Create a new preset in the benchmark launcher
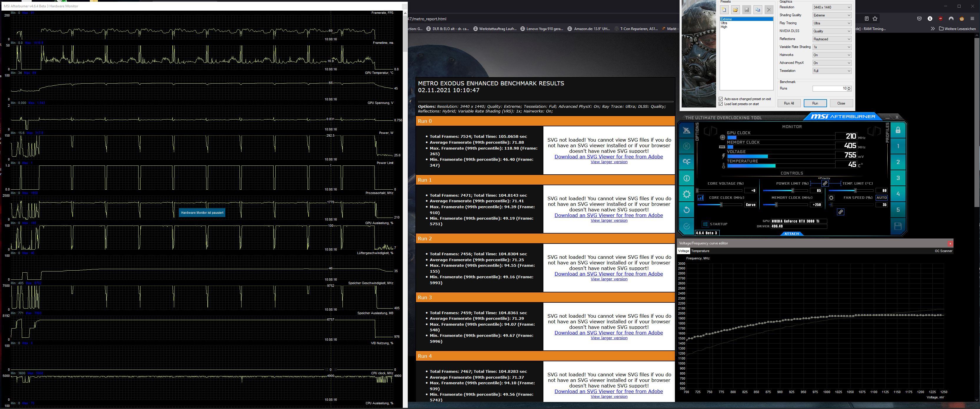 pyautogui.click(x=724, y=10)
